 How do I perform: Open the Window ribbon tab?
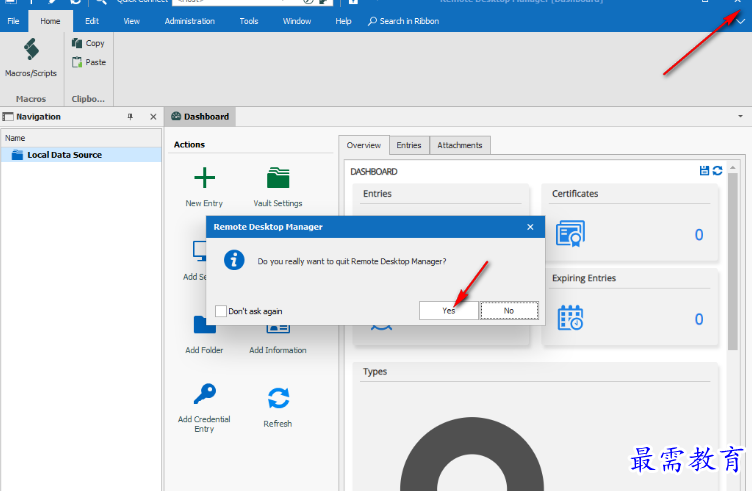click(x=297, y=21)
